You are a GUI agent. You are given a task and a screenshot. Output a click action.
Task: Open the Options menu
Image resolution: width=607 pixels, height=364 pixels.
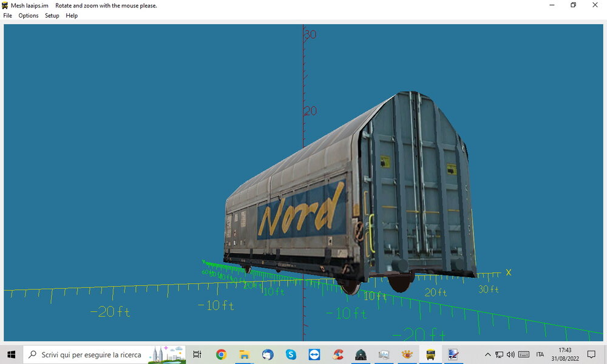pyautogui.click(x=29, y=16)
